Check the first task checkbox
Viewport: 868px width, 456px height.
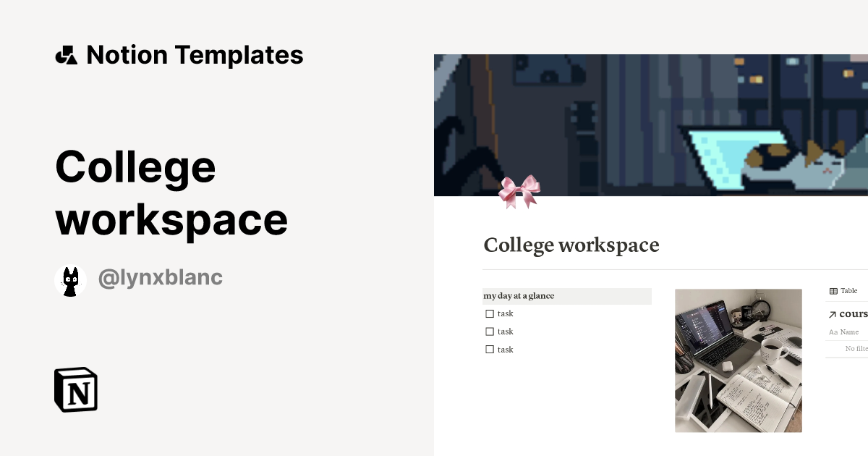click(490, 313)
